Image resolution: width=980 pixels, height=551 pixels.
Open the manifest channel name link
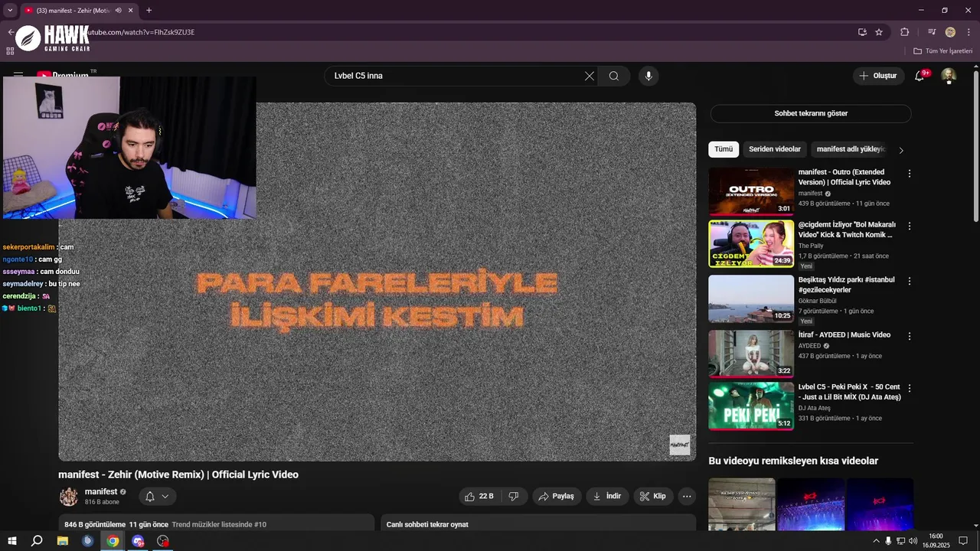101,491
